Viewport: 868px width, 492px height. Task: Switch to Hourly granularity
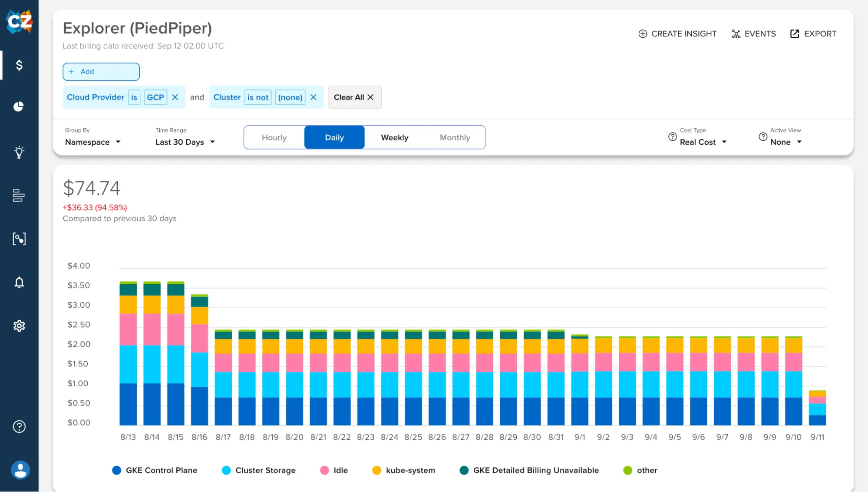click(274, 138)
